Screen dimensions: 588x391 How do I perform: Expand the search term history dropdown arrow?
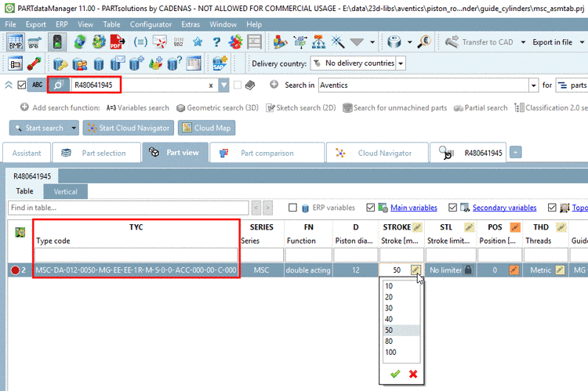click(223, 85)
